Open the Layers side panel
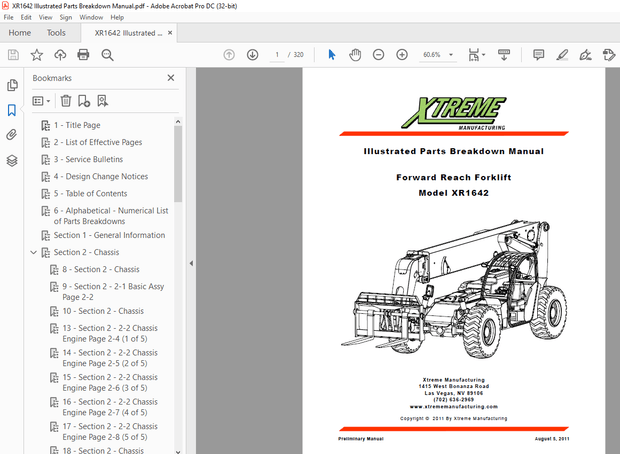The width and height of the screenshot is (620, 454). point(12,160)
